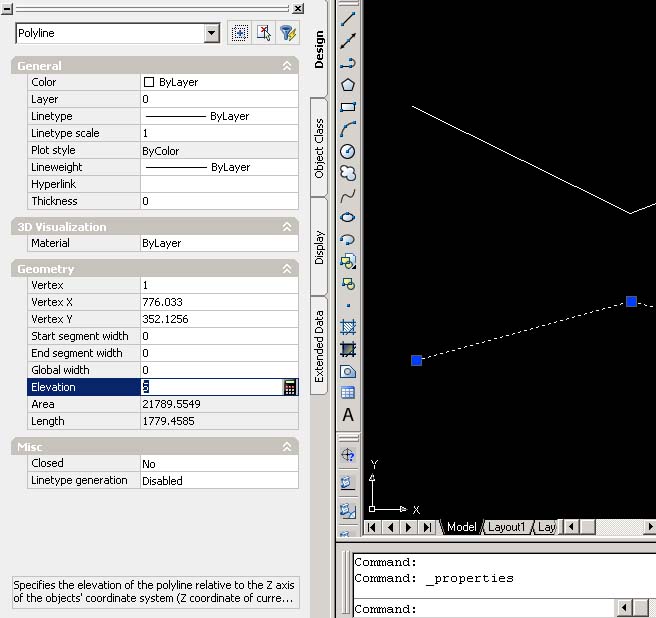The height and width of the screenshot is (618, 656).
Task: Click the Linetype ByLayer value
Action: 219,116
